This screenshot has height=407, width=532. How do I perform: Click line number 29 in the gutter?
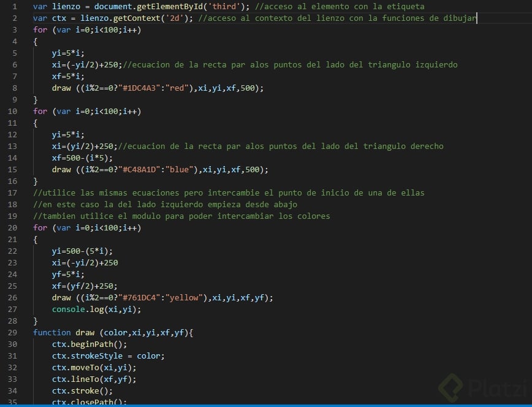pos(13,332)
